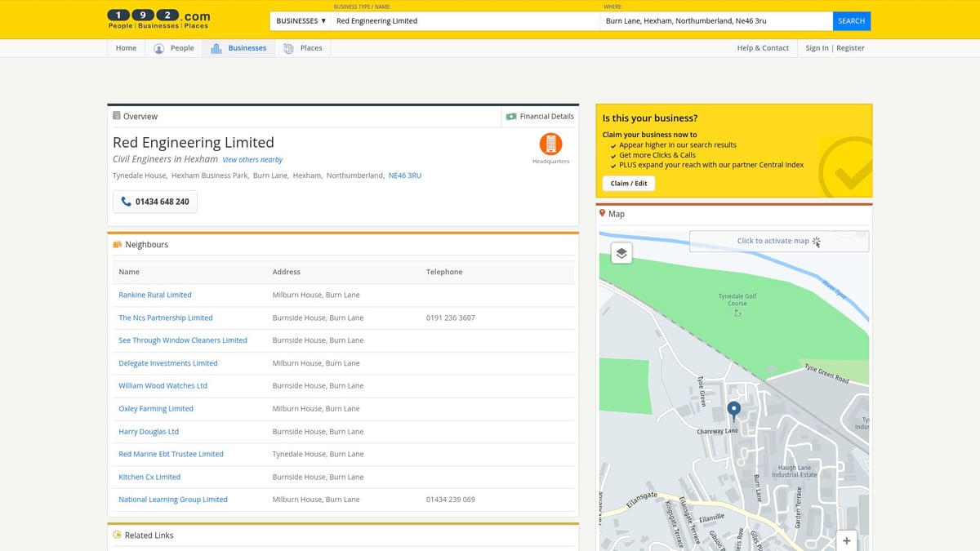Viewport: 980px width, 551px height.
Task: Click the Neighbours section icon
Action: click(x=118, y=244)
